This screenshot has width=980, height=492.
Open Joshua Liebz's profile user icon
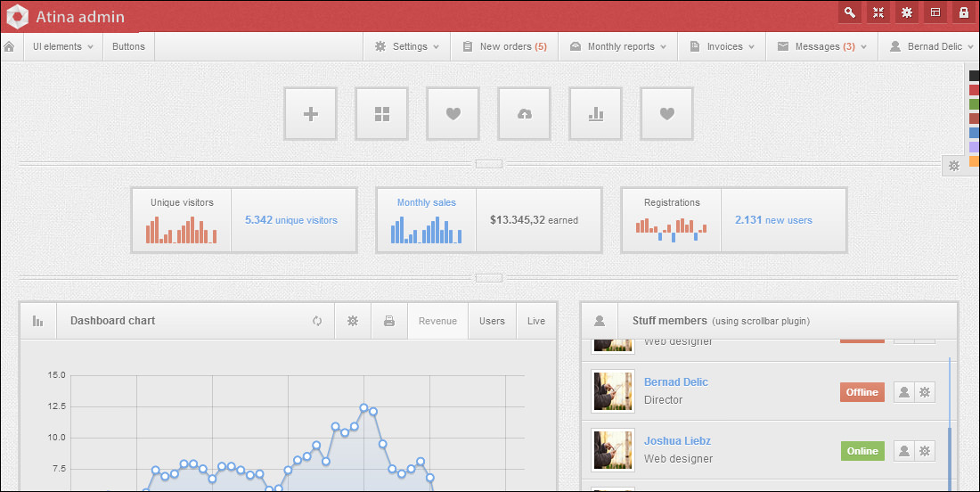coord(903,451)
